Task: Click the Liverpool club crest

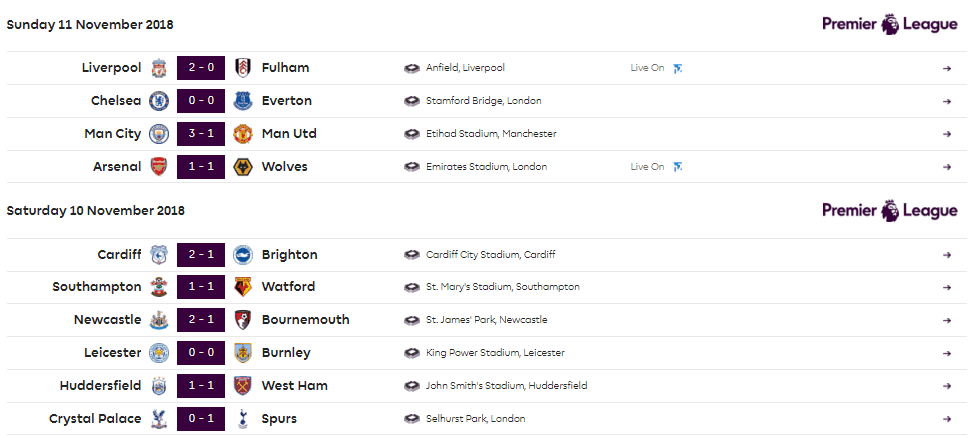Action: click(159, 68)
